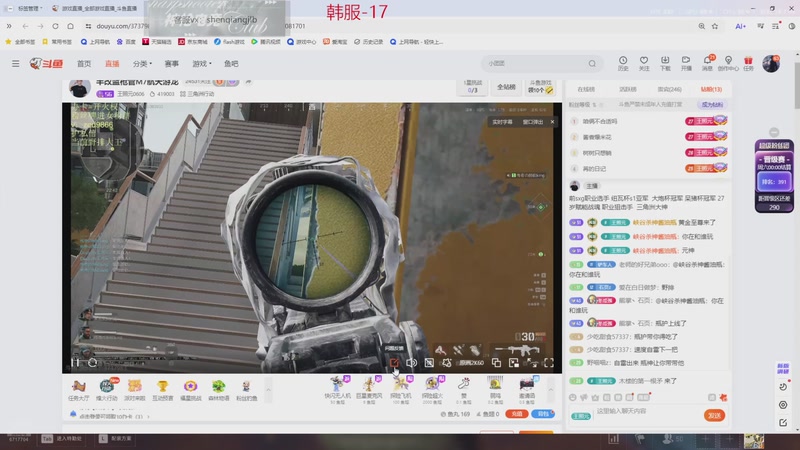The width and height of the screenshot is (800, 450).
Task: Click the 全站榜 button above the player
Action: 506,87
